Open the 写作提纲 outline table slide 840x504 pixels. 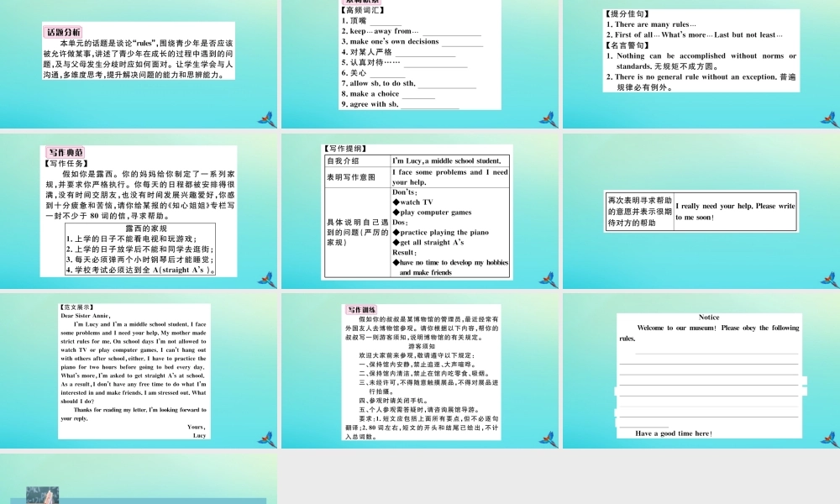[x=421, y=211]
